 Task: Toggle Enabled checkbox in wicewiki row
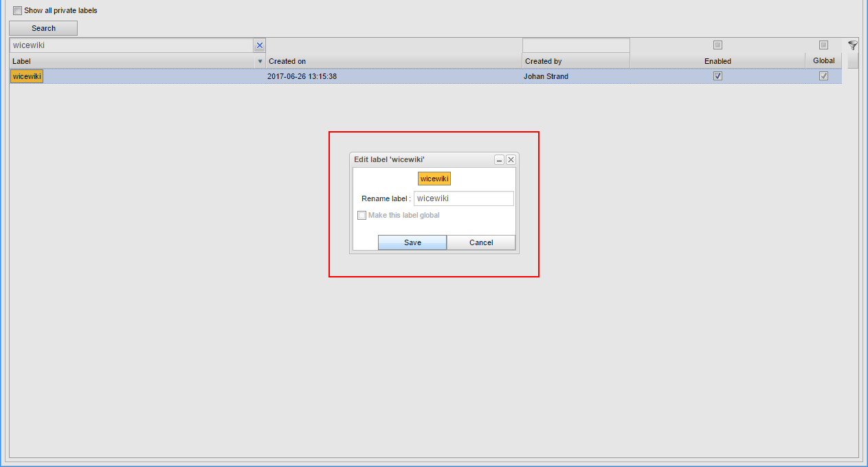coord(717,76)
